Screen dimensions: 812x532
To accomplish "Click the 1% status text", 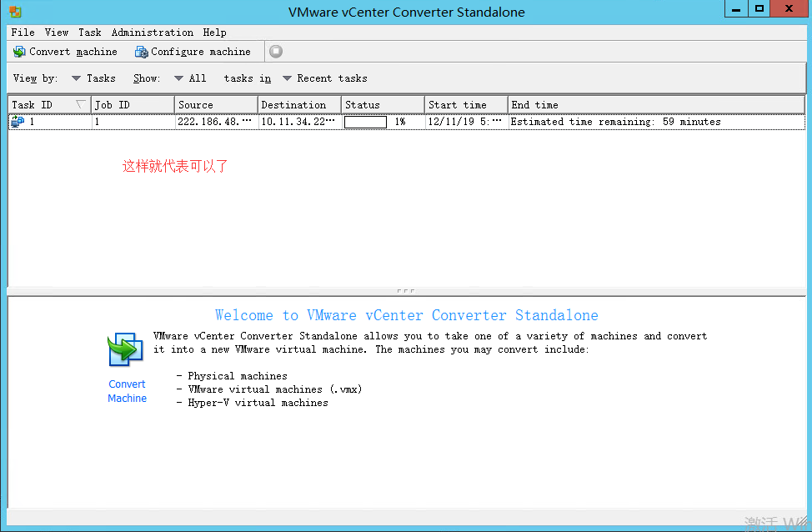I will point(400,122).
